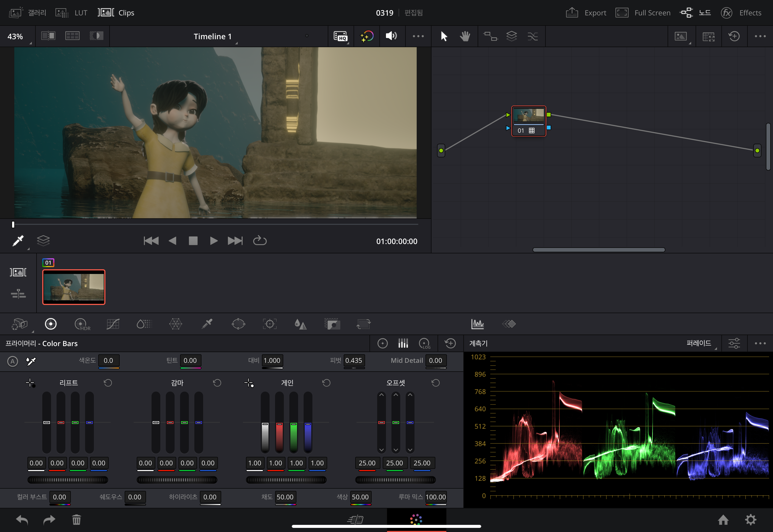Open the 퍼레이드 scope type dropdown
The image size is (773, 532).
pos(701,343)
